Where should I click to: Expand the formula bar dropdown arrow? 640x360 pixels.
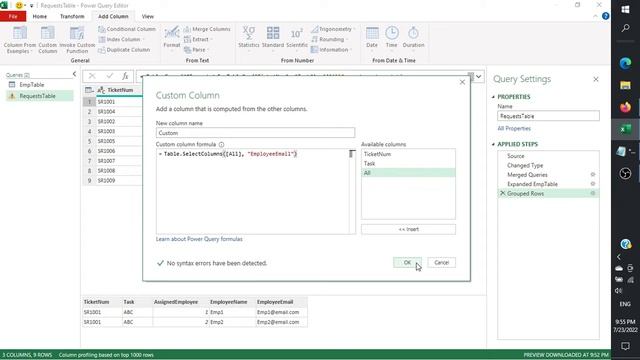tap(478, 76)
